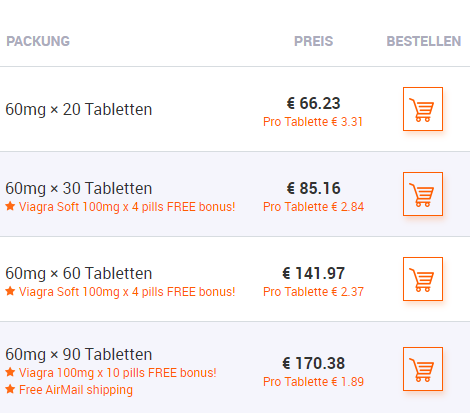This screenshot has height=413, width=470.
Task: Select the 60mg × 20 Tabletten label
Action: (x=79, y=109)
